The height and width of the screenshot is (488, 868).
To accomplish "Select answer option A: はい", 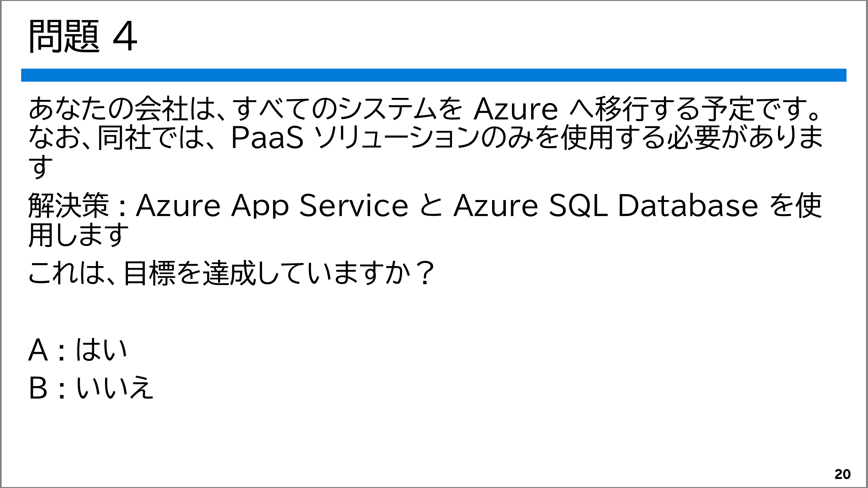I will [x=77, y=350].
